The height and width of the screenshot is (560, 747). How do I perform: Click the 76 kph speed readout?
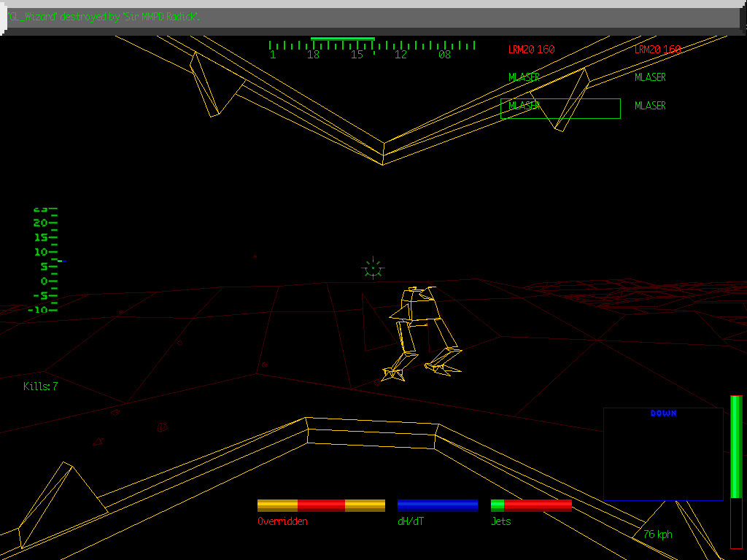coord(657,534)
